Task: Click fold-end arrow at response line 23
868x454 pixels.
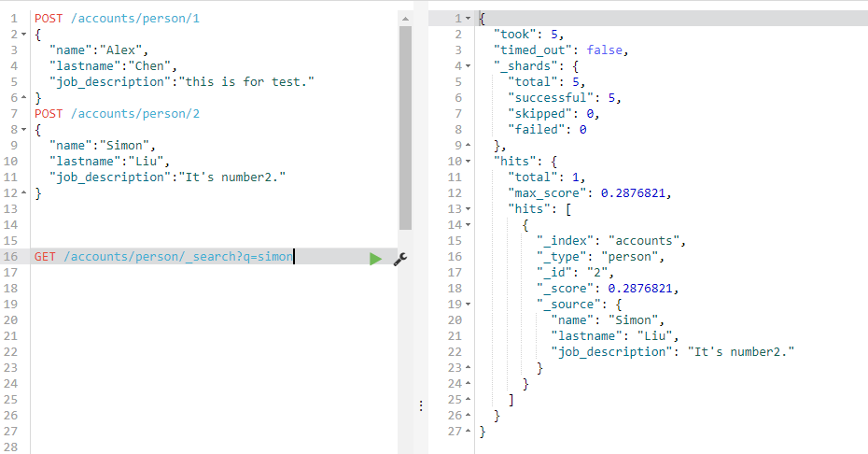Action: pos(469,367)
